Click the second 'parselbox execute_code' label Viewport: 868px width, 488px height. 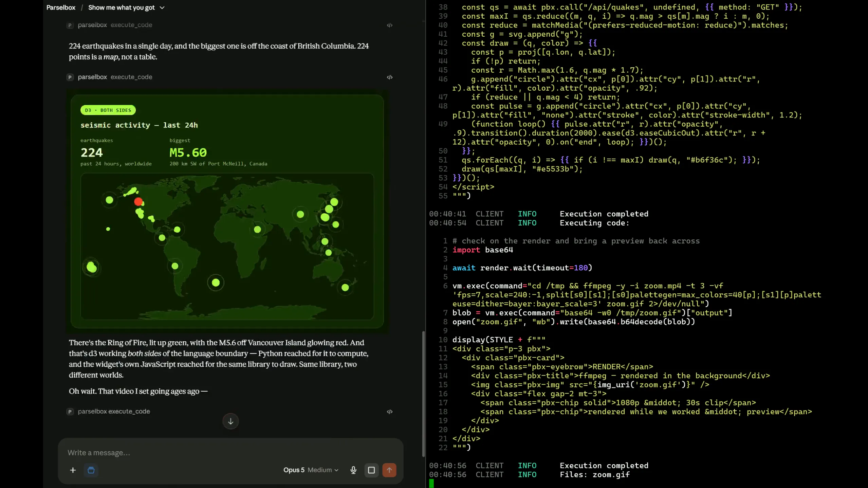pyautogui.click(x=115, y=77)
